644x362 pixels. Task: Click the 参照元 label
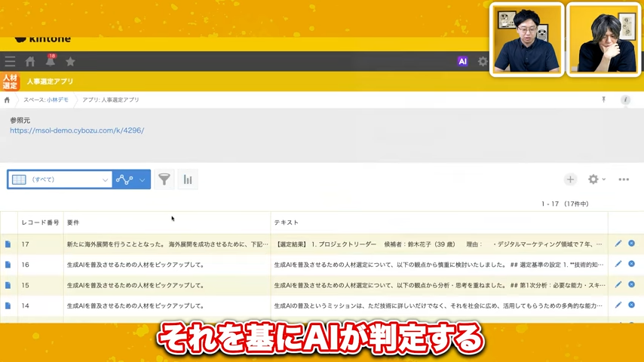[20, 121]
